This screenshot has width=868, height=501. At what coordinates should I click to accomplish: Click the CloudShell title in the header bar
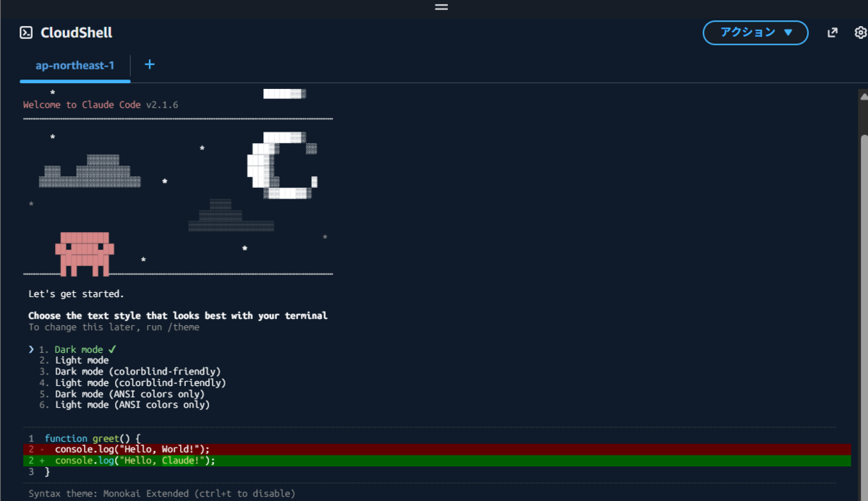point(77,32)
